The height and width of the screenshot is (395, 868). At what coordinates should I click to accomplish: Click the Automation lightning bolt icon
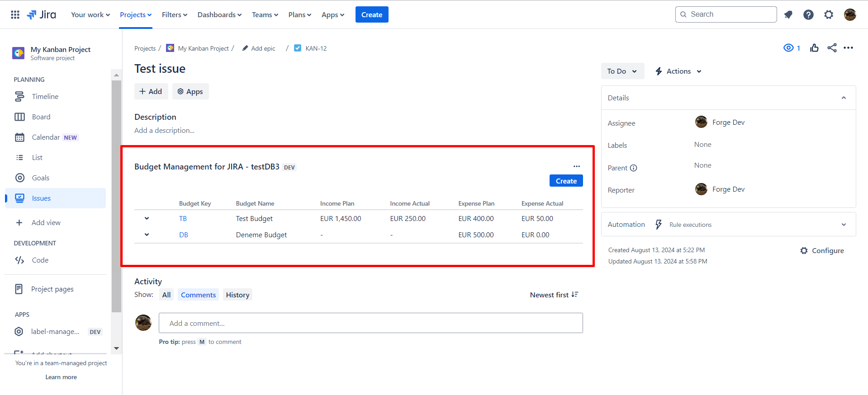659,225
